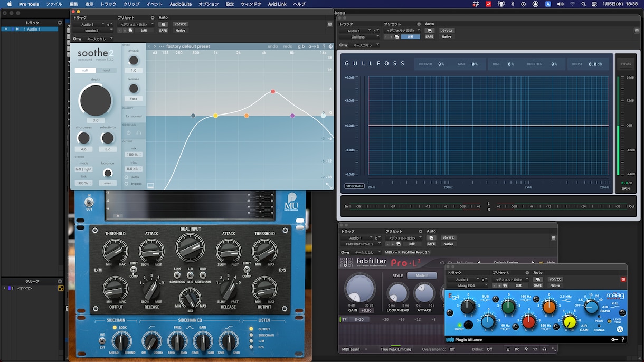Open the オプション menu

click(x=209, y=4)
